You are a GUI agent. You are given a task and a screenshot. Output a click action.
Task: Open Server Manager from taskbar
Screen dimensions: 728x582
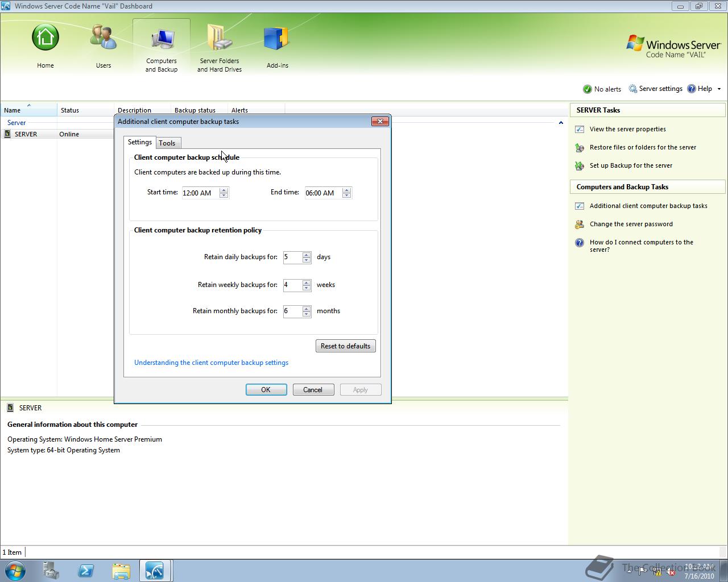pos(51,571)
